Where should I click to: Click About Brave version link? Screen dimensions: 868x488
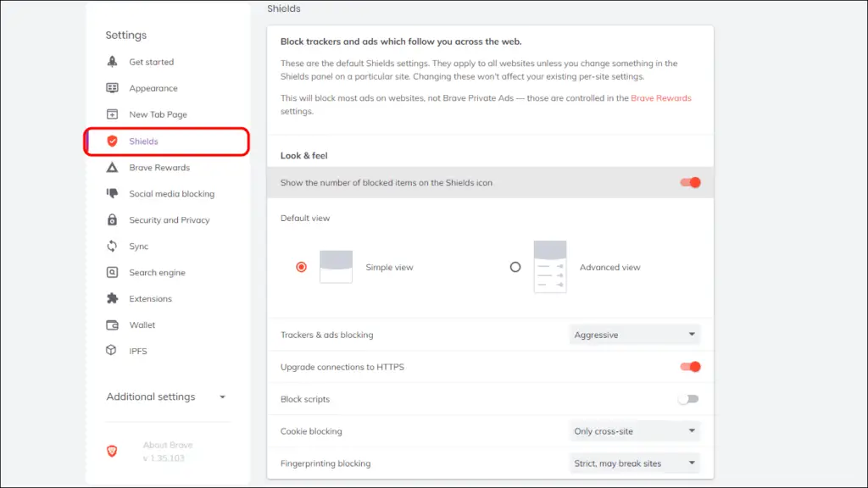168,452
